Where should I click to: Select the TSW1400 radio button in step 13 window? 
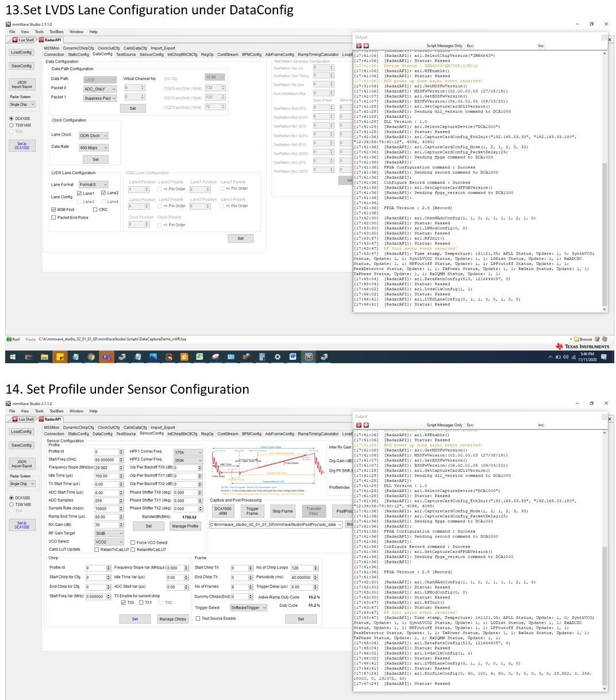tap(11, 125)
